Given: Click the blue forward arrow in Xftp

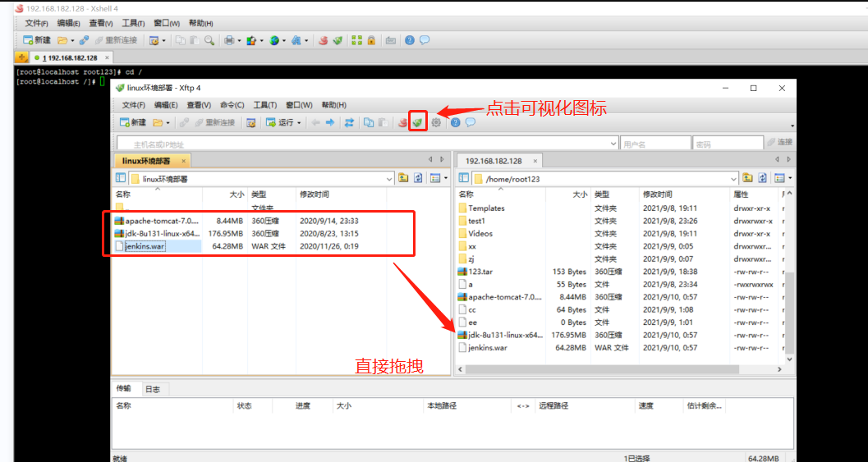Looking at the screenshot, I should coord(330,122).
